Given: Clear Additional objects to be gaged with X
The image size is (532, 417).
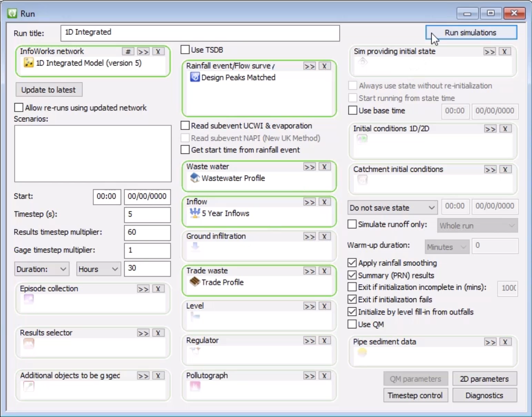Looking at the screenshot, I should pos(158,376).
